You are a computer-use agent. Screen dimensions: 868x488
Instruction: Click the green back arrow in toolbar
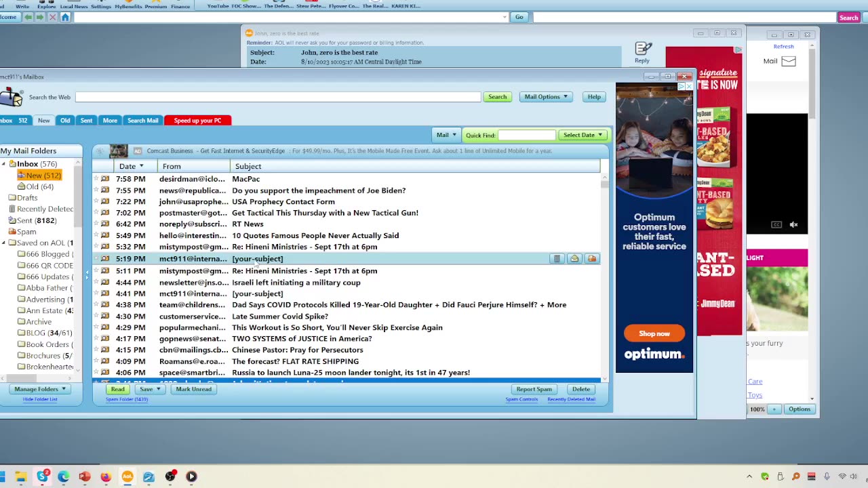tap(28, 17)
